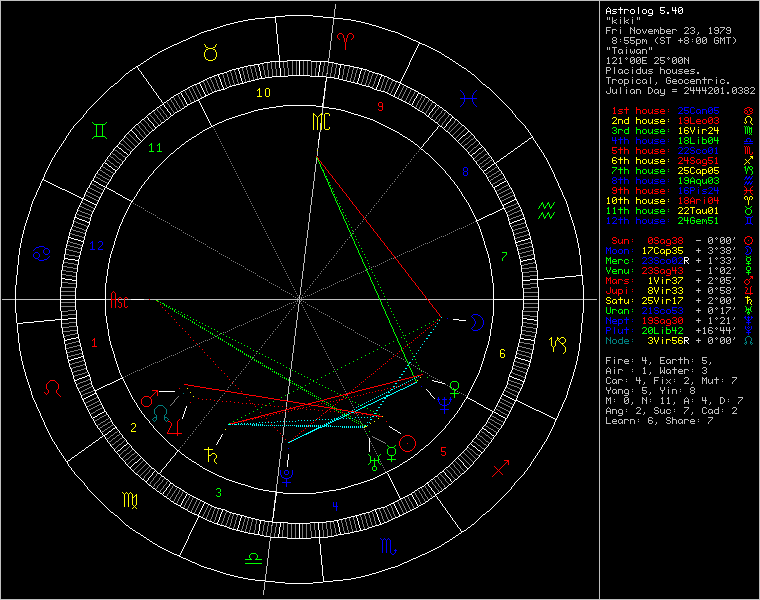Click the Julian Day line in sidebar
Viewport: 760px width, 600px height.
point(680,91)
